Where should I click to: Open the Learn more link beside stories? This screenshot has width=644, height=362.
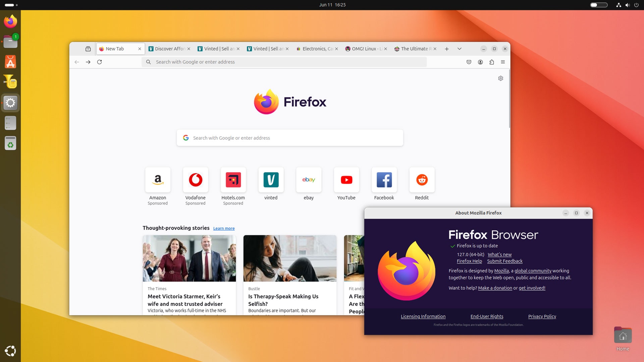point(224,229)
